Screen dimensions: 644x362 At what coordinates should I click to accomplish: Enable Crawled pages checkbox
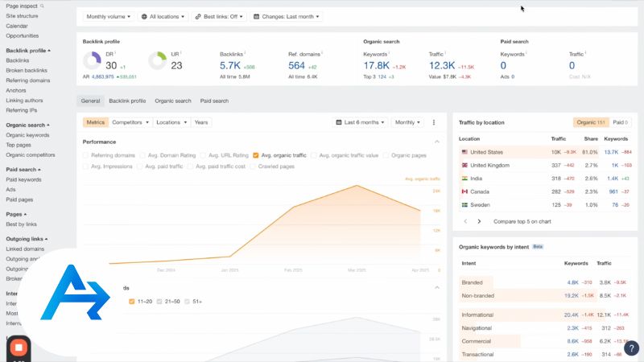point(253,167)
